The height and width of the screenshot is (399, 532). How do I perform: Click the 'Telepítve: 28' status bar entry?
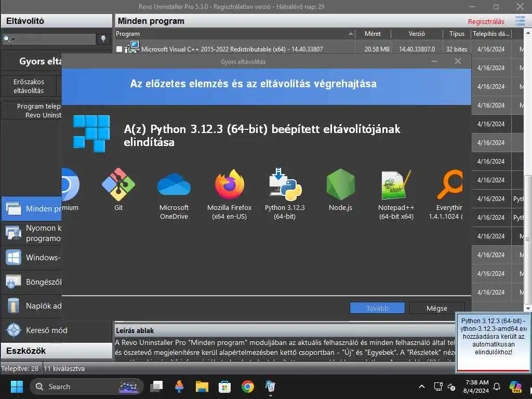[20, 368]
